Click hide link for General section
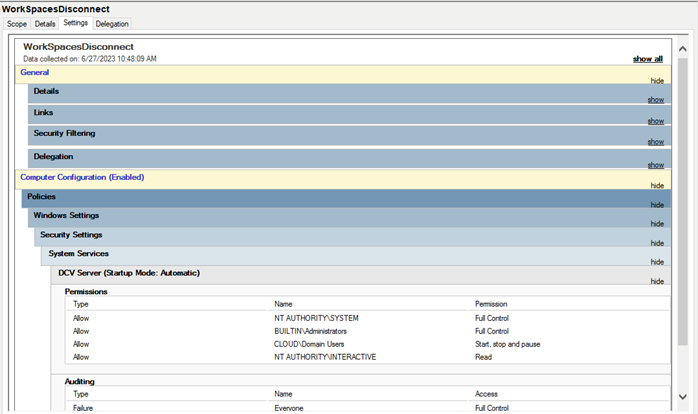 click(657, 78)
